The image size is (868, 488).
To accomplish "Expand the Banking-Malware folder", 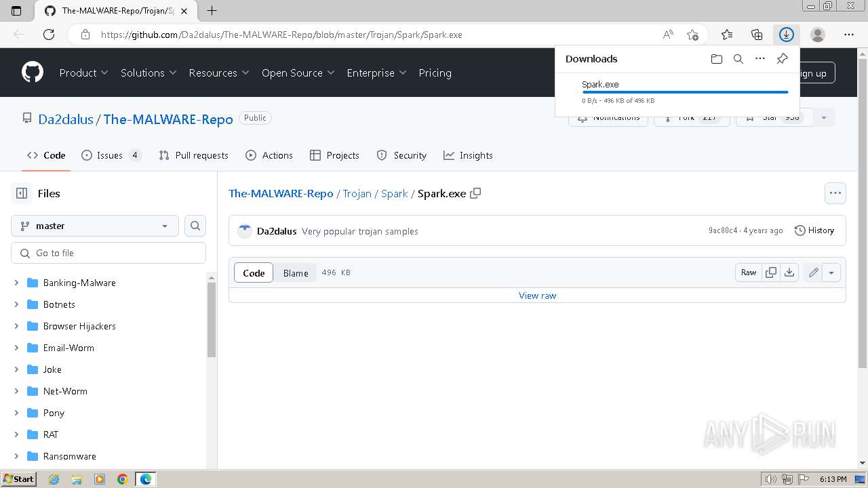I will click(x=16, y=283).
